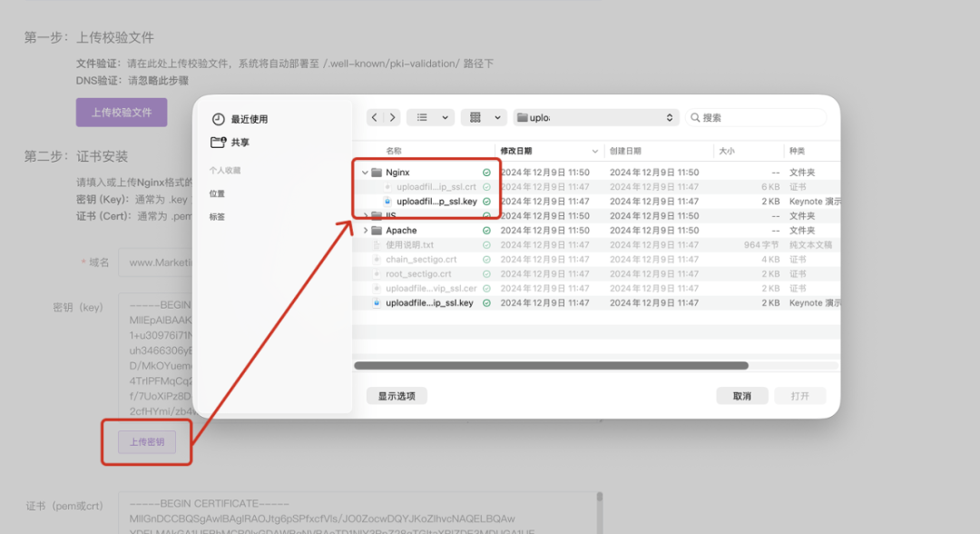
Task: Select 最近使用 in the sidebar
Action: coord(250,119)
